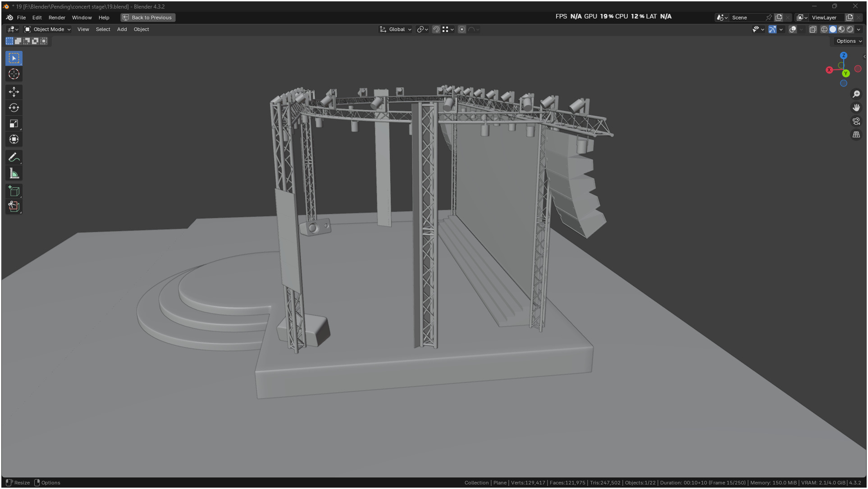Screen dimensions: 868x489
Task: Activate the 3D Cursor tool
Action: (x=14, y=74)
